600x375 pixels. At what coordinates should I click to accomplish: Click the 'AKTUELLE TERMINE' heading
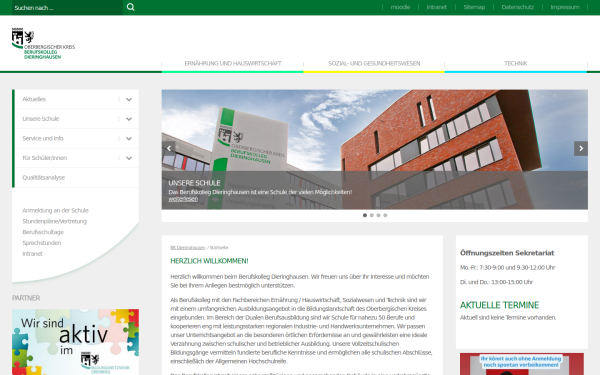[x=499, y=305]
